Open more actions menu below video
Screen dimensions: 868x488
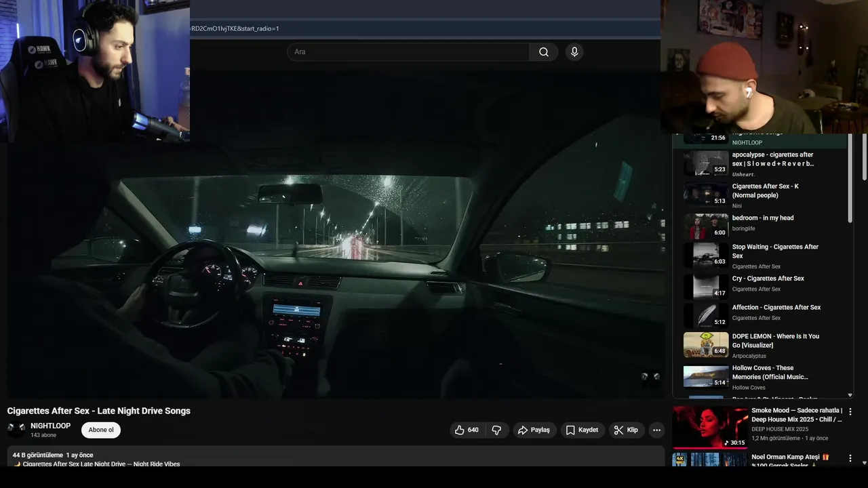click(x=656, y=430)
